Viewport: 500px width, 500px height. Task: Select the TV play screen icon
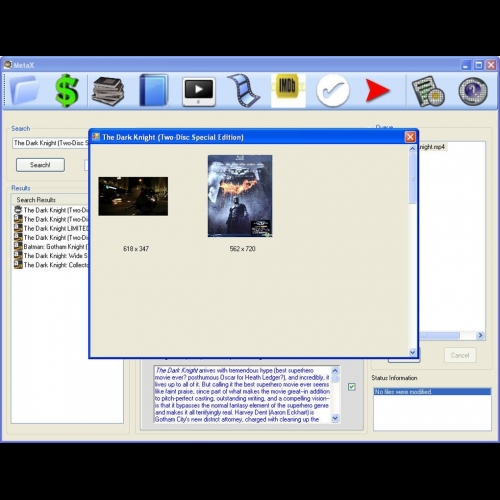(199, 92)
